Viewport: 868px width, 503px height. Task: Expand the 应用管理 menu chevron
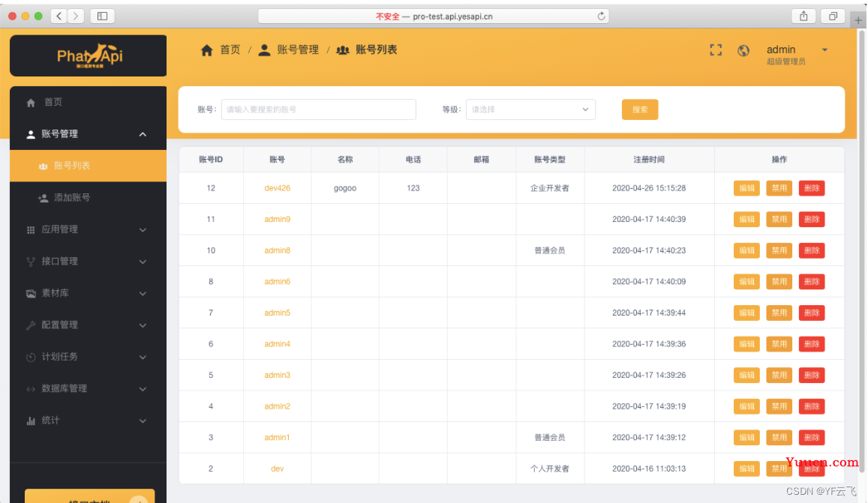(143, 229)
